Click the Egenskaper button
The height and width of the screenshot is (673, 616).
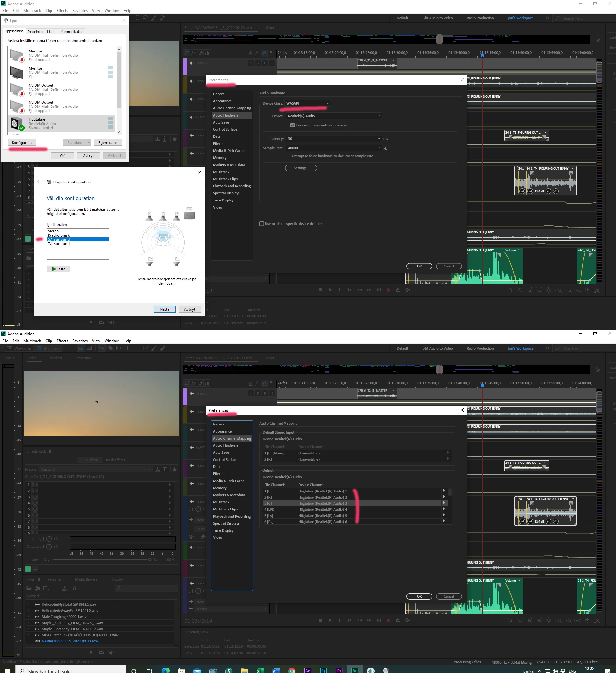[108, 143]
